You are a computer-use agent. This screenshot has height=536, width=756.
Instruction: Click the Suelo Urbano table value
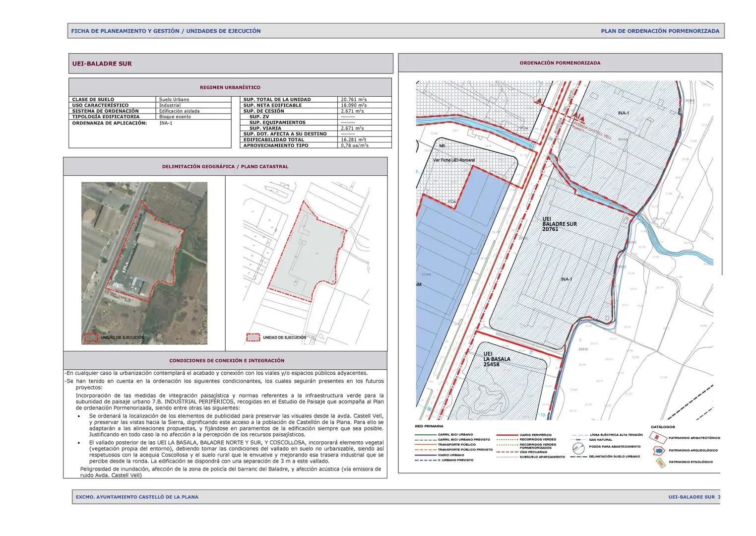pyautogui.click(x=174, y=100)
